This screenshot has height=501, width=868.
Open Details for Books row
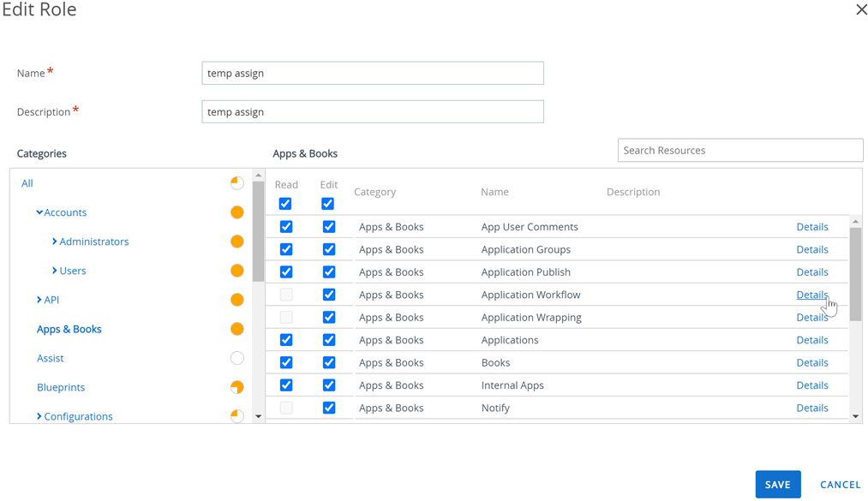click(812, 363)
